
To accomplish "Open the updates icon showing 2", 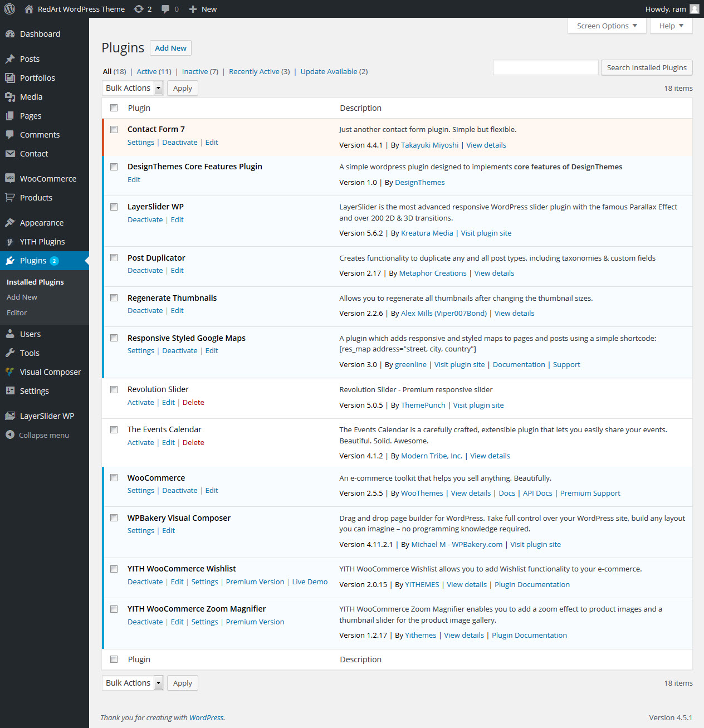I will point(139,9).
